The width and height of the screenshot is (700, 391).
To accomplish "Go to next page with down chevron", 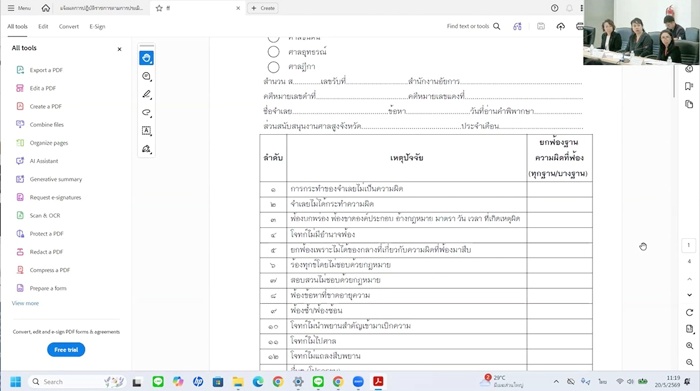I will [x=689, y=295].
